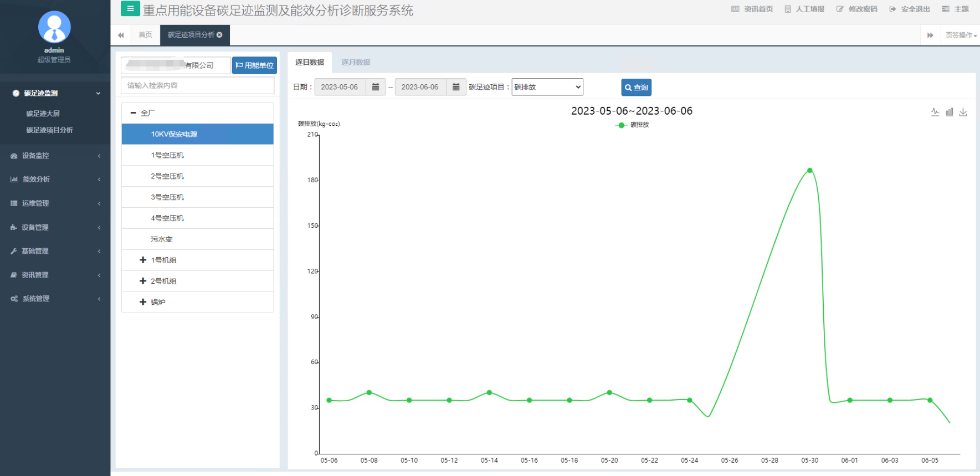Select 2号空压机 in the tree
980x476 pixels.
pyautogui.click(x=198, y=176)
